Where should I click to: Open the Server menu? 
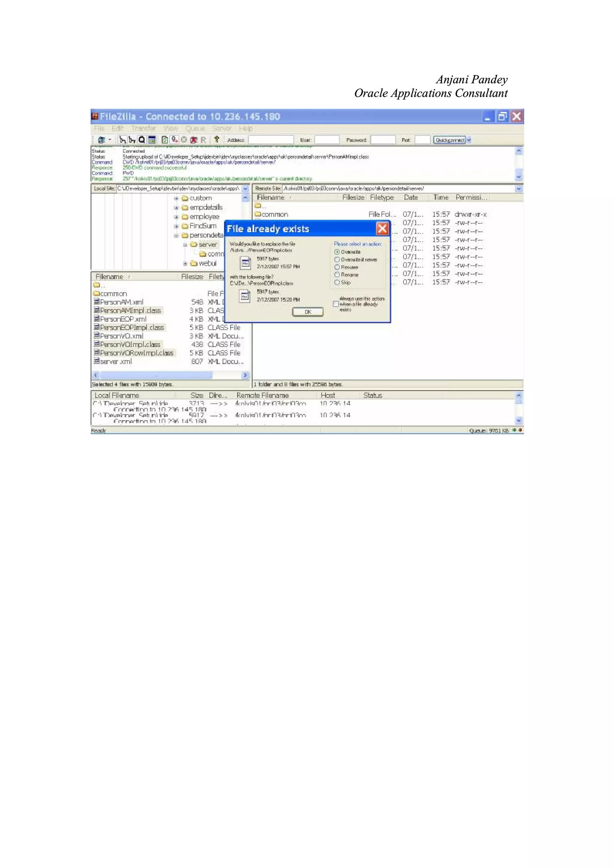(x=222, y=129)
